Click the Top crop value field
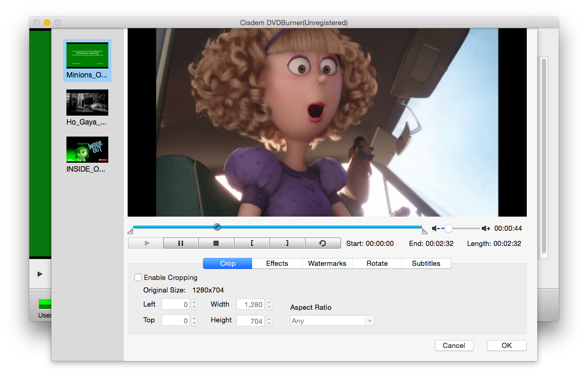This screenshot has height=372, width=588. pos(176,321)
